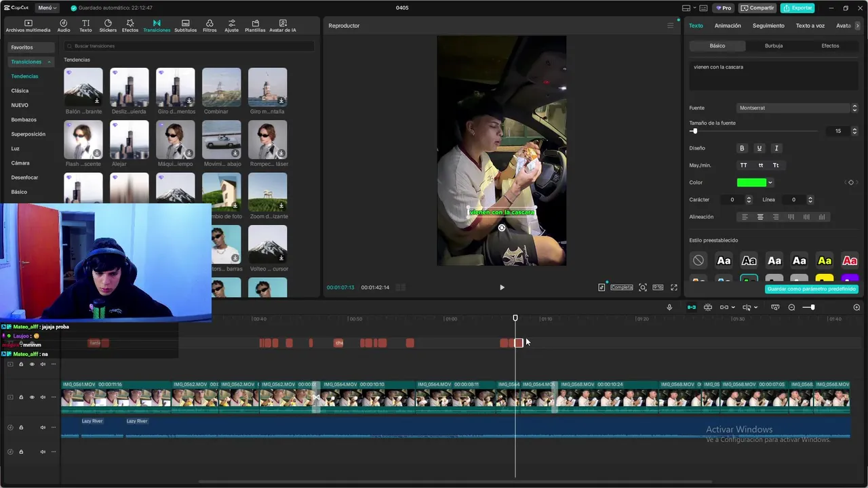This screenshot has height=488, width=868.
Task: Click Guardar como parámetro predefinido
Action: [x=812, y=289]
